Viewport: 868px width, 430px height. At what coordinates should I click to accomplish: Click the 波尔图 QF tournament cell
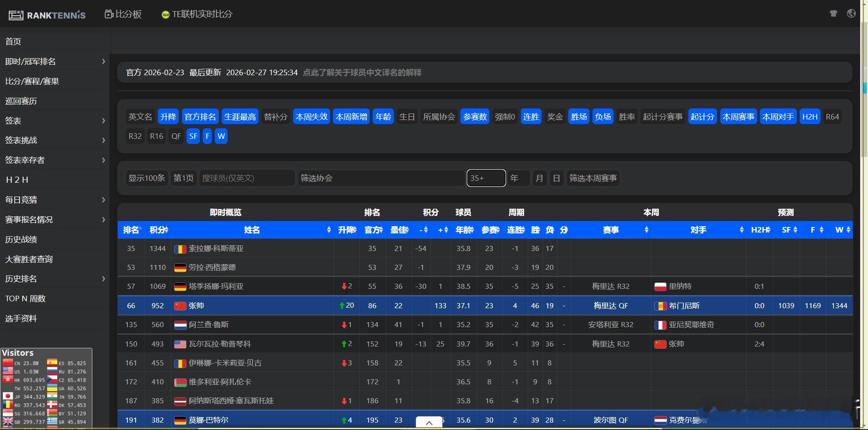click(611, 420)
